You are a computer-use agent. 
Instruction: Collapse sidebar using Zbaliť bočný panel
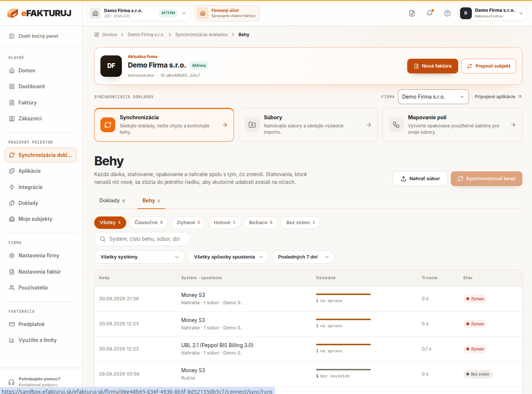click(38, 36)
